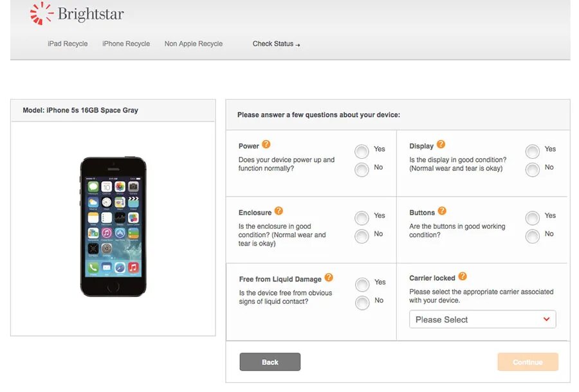This screenshot has height=392, width=579.
Task: Show help for Free from Liquid Damage
Action: click(x=329, y=278)
